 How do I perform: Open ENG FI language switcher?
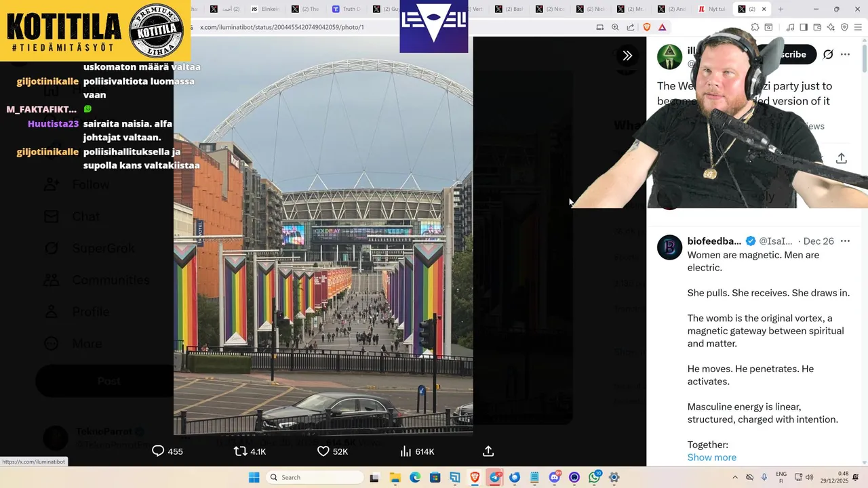click(781, 477)
